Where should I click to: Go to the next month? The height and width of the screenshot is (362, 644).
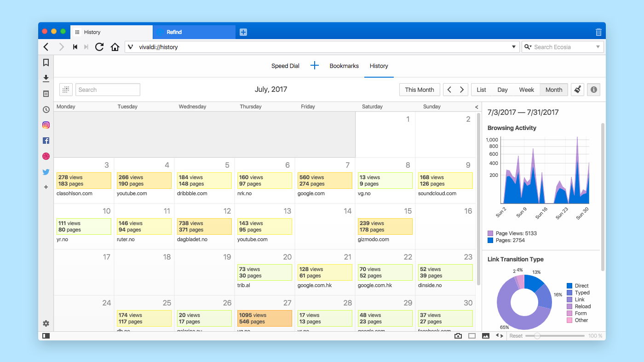(462, 90)
